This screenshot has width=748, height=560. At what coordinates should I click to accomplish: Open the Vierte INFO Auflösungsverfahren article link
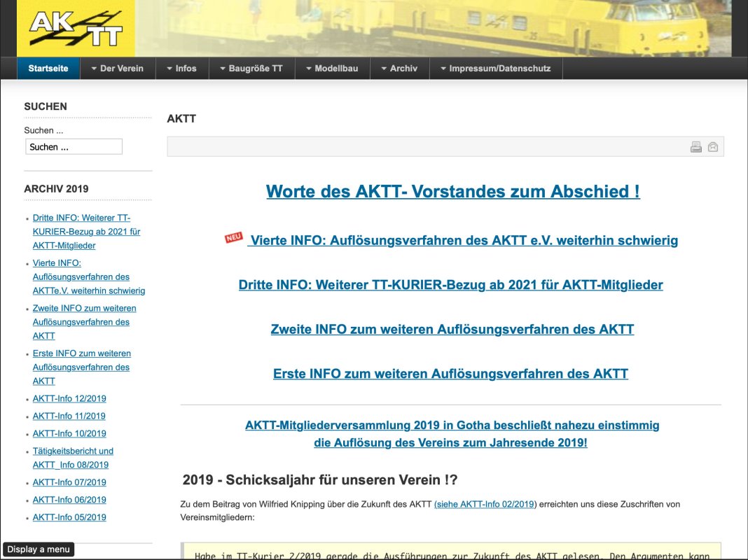(462, 240)
